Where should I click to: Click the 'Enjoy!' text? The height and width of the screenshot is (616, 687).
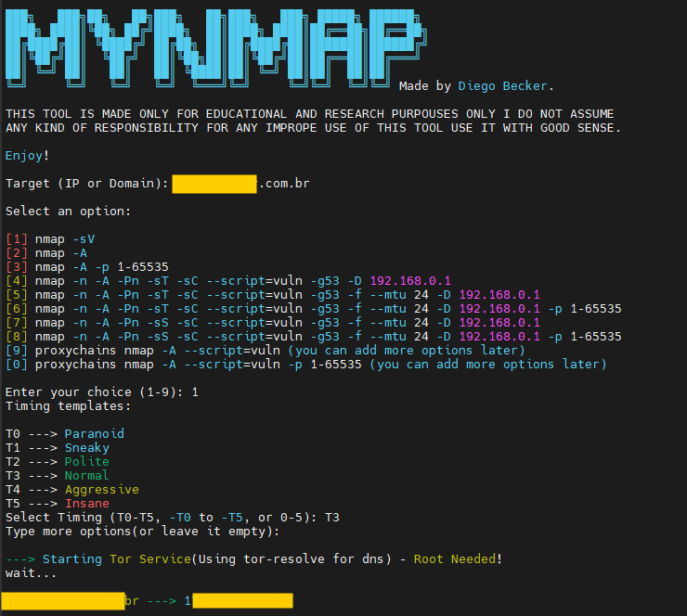click(27, 156)
